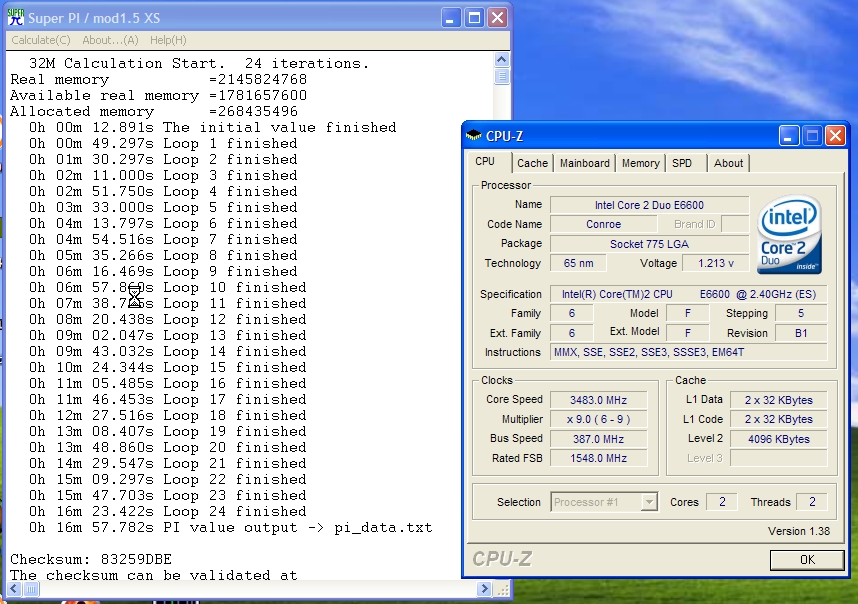Click the Super PI vertical scrollbar thumb

pyautogui.click(x=501, y=76)
